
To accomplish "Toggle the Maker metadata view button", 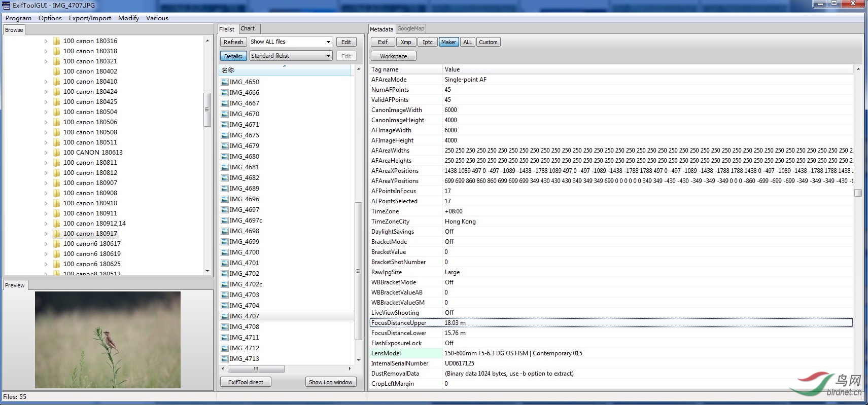I will [x=448, y=42].
